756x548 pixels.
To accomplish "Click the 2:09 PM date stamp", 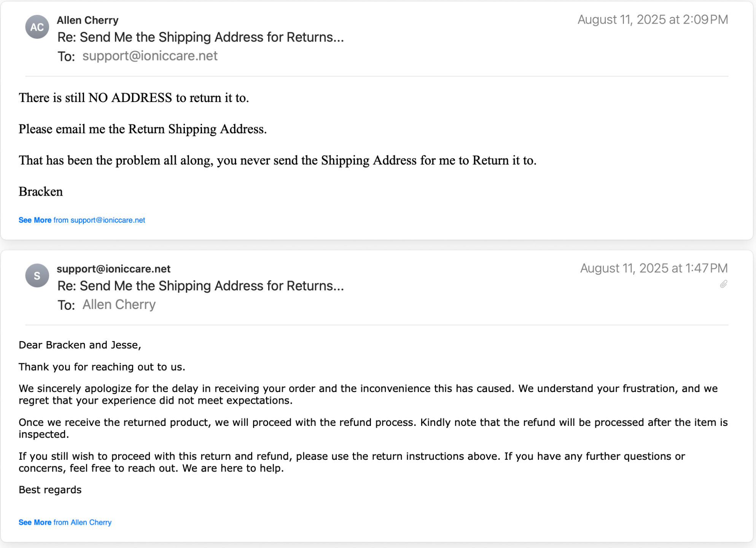I will coord(653,20).
